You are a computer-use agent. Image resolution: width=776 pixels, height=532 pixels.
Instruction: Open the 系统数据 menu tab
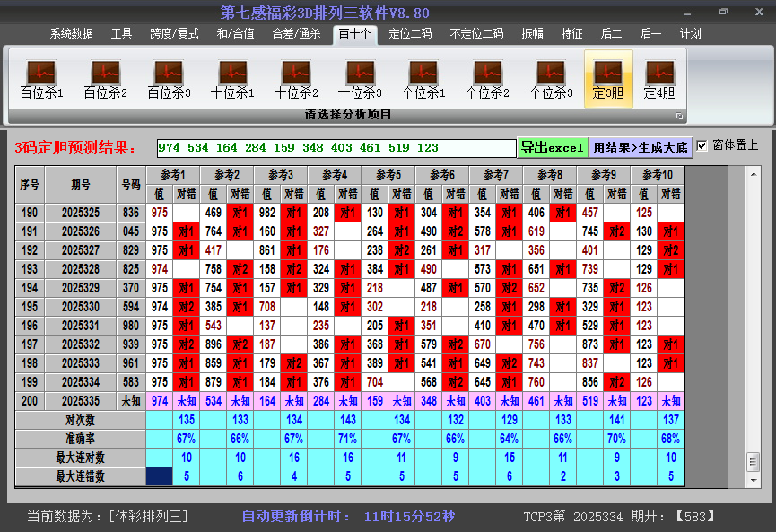pos(72,34)
